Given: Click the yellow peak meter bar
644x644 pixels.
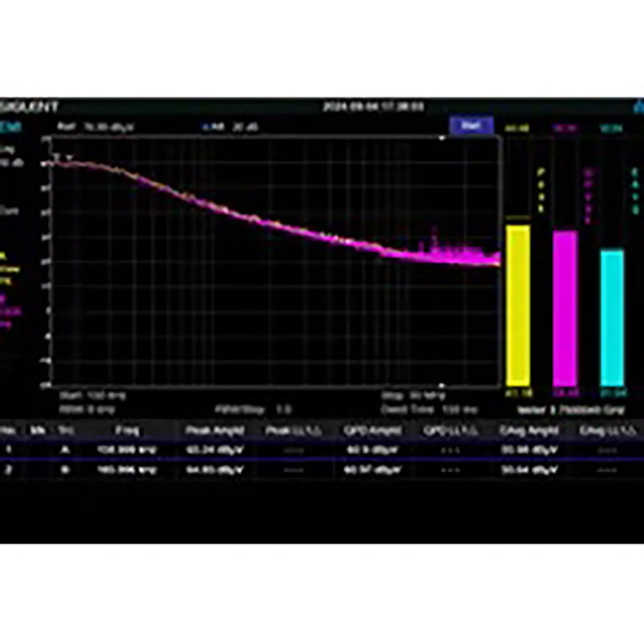Looking at the screenshot, I should tap(518, 305).
